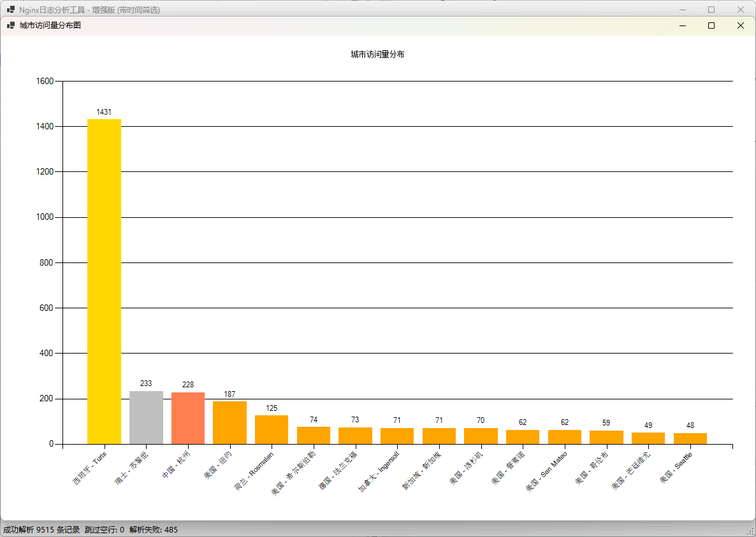Click the Nginx log analyzer main window icon
This screenshot has height=537, width=756.
pyautogui.click(x=10, y=10)
